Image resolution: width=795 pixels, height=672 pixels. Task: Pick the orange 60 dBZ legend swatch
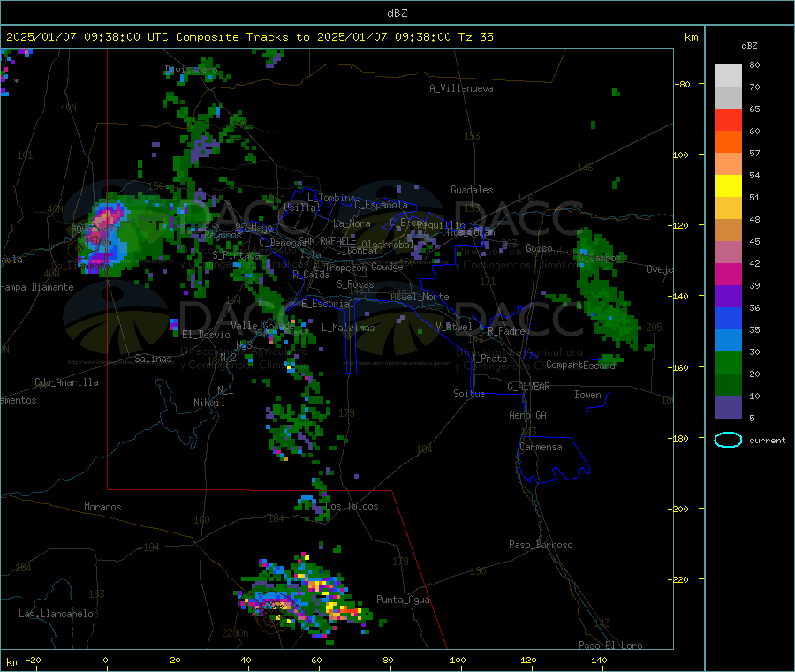[728, 142]
